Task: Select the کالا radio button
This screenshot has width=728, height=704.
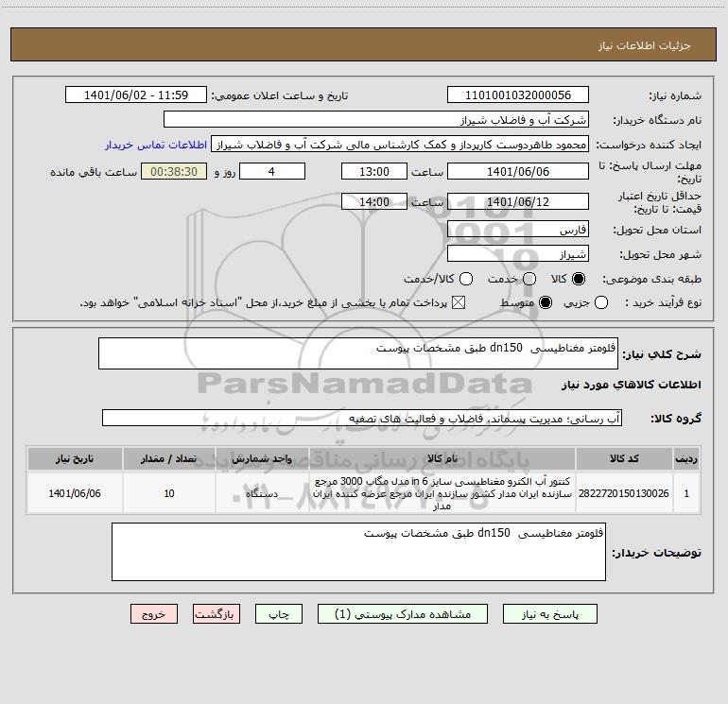Action: (x=579, y=279)
